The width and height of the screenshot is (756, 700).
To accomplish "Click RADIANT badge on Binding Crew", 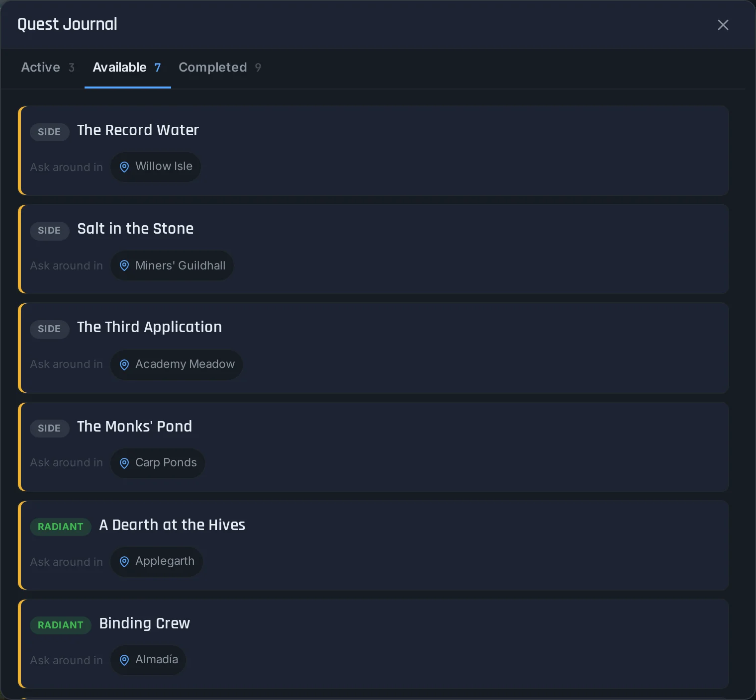I will 61,625.
